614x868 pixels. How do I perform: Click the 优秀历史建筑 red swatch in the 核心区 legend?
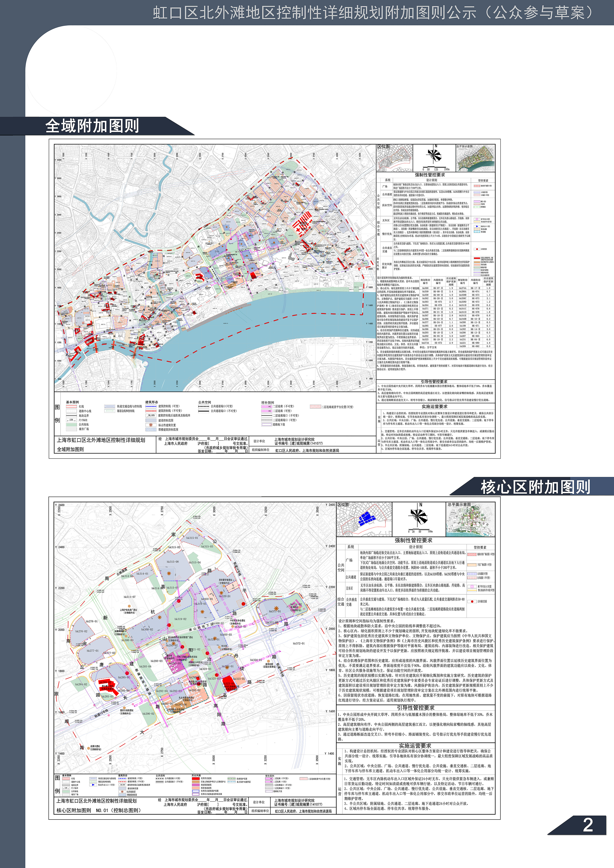tap(196, 778)
